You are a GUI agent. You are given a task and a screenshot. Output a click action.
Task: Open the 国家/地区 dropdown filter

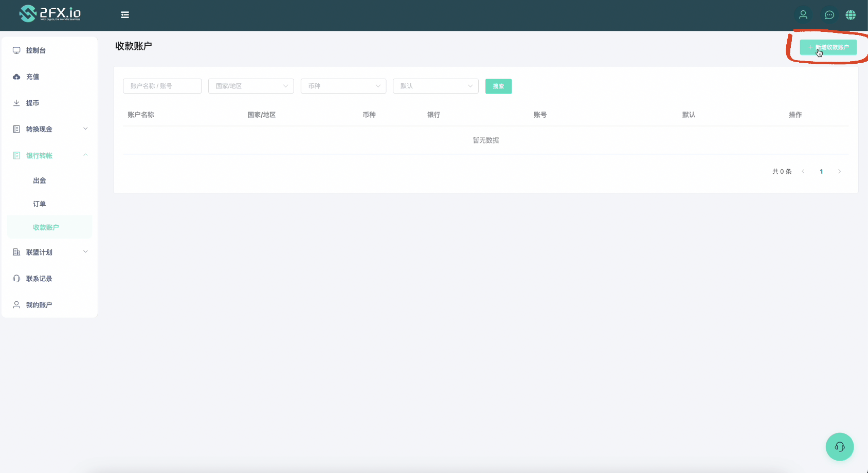pos(251,86)
